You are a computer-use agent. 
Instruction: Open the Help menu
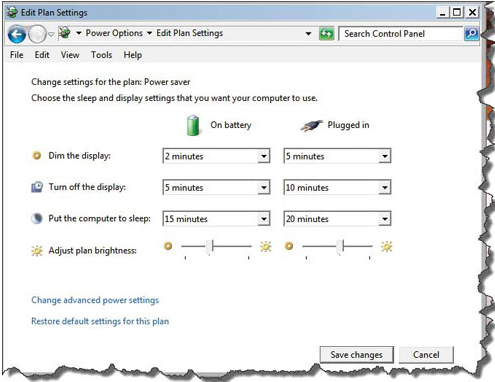(x=133, y=55)
